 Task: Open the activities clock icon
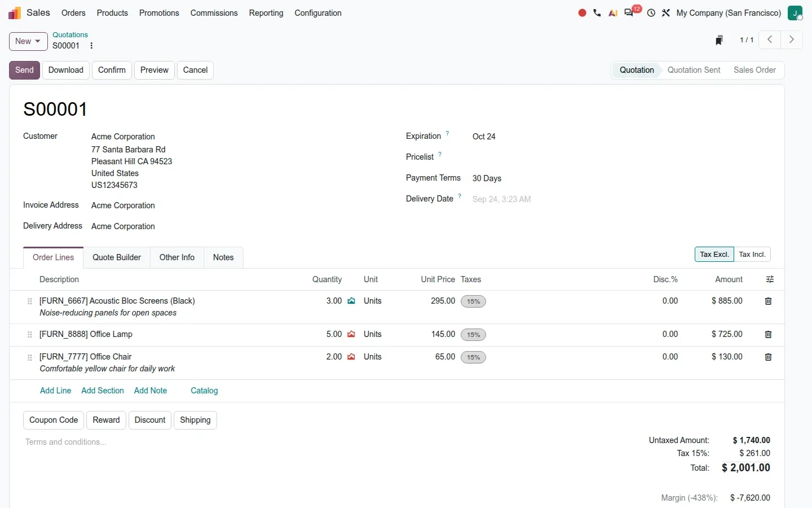click(651, 13)
